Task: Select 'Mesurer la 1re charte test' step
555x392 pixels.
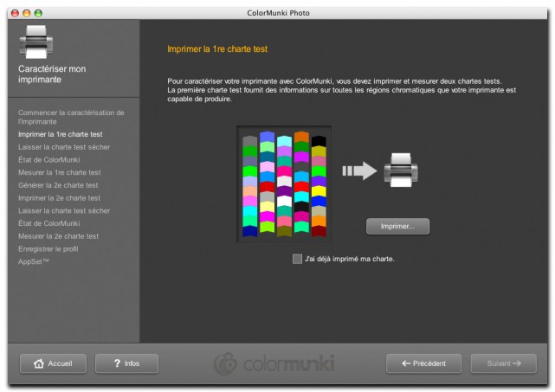Action: [x=60, y=173]
